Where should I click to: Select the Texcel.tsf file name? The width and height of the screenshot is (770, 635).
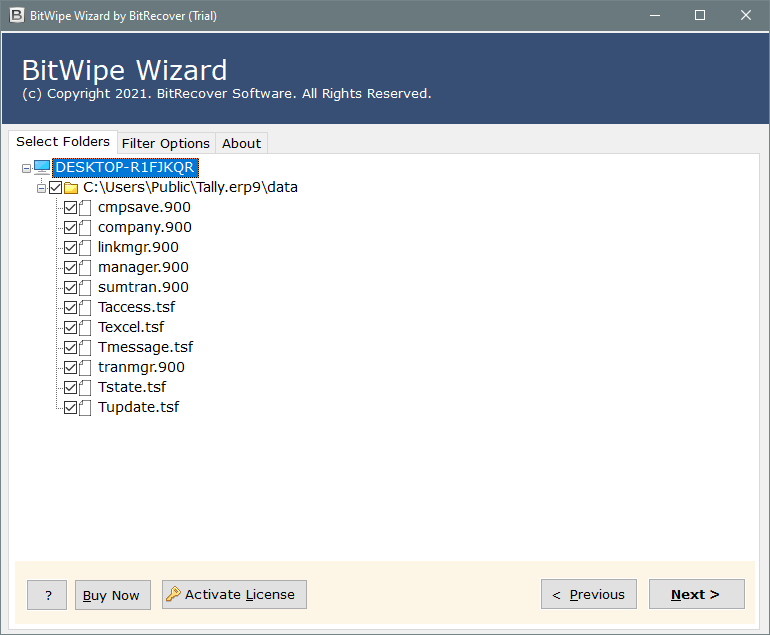click(x=131, y=328)
